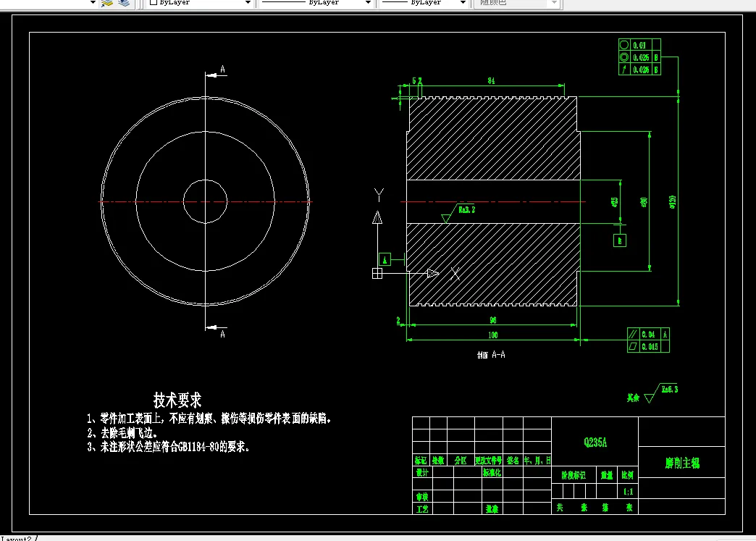Switch to the Layout2 tab

tap(17, 538)
